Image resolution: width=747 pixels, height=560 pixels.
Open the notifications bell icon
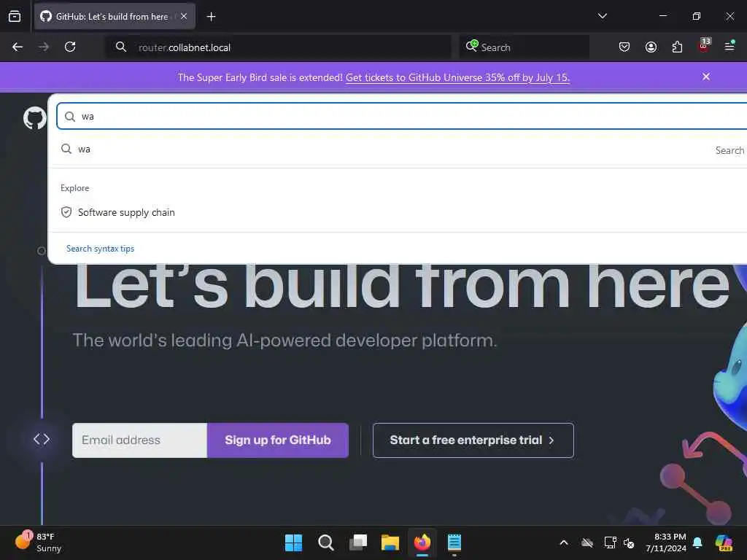(x=697, y=542)
